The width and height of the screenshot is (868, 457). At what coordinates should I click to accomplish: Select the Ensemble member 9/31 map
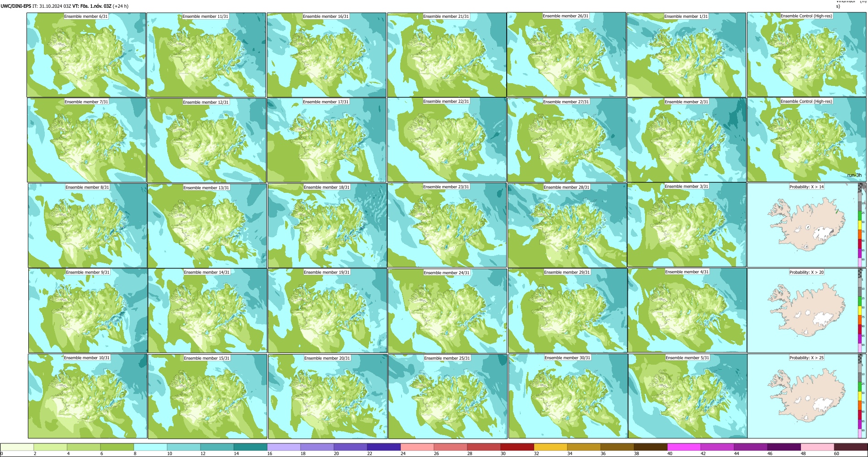88,311
